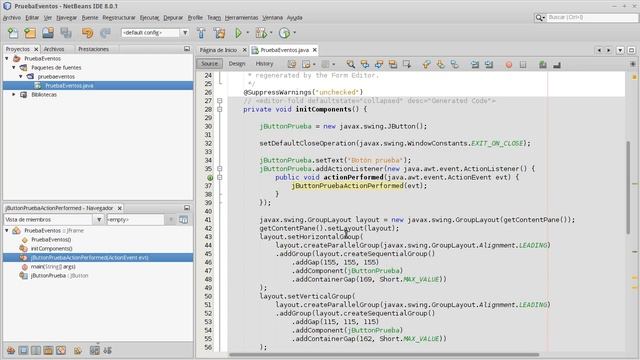Image resolution: width=640 pixels, height=360 pixels.
Task: Toggle Show Static Members filter in Navigator
Action: (x=36, y=350)
